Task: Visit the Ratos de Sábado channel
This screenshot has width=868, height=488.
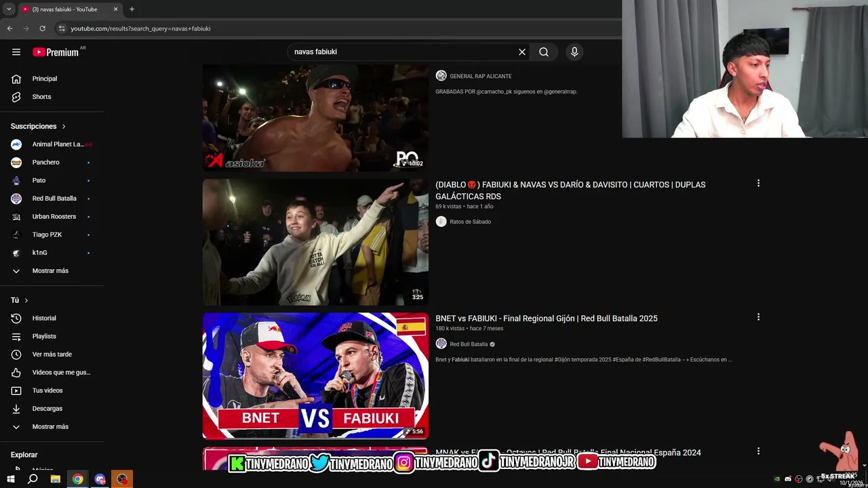Action: (x=470, y=222)
